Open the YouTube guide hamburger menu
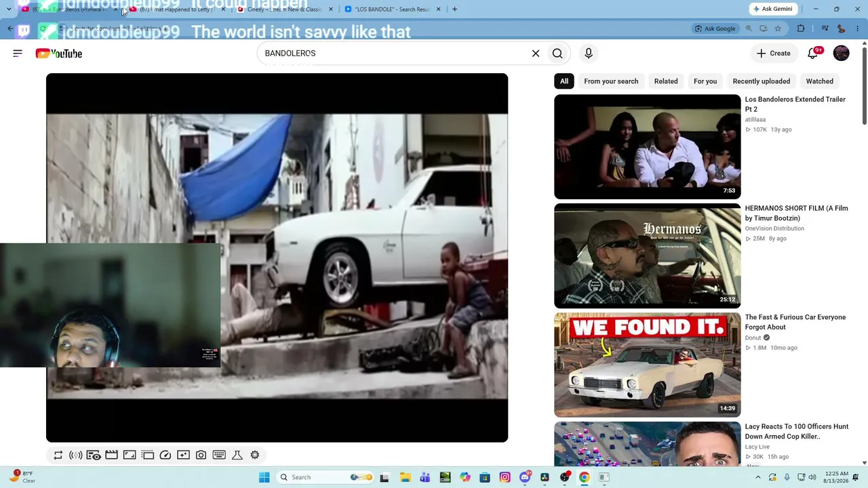 pos(18,54)
